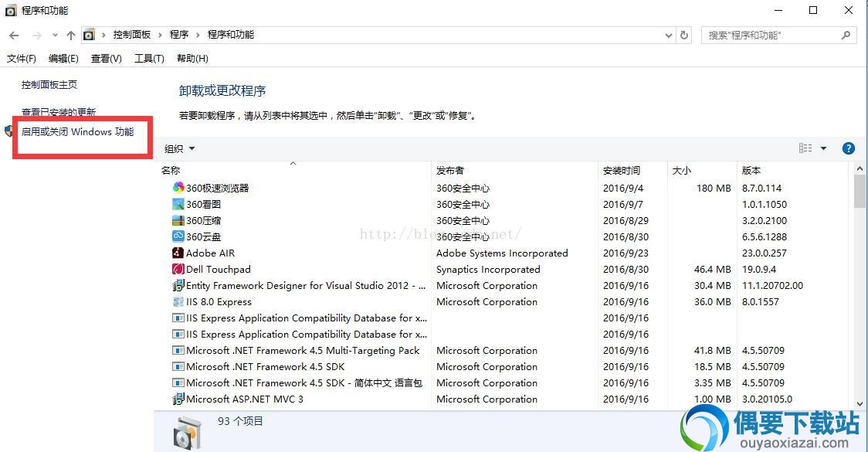Open 查看已安装的更新 link

pyautogui.click(x=59, y=112)
